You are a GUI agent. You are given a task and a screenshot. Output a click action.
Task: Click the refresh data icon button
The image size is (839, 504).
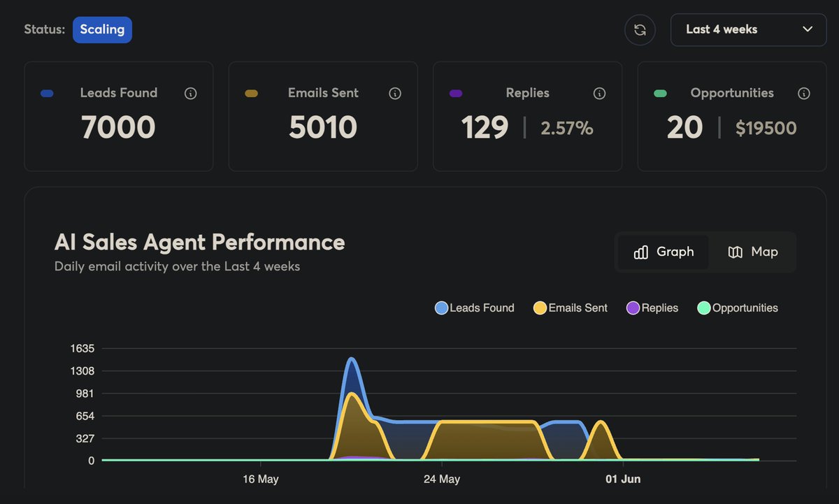pos(640,30)
